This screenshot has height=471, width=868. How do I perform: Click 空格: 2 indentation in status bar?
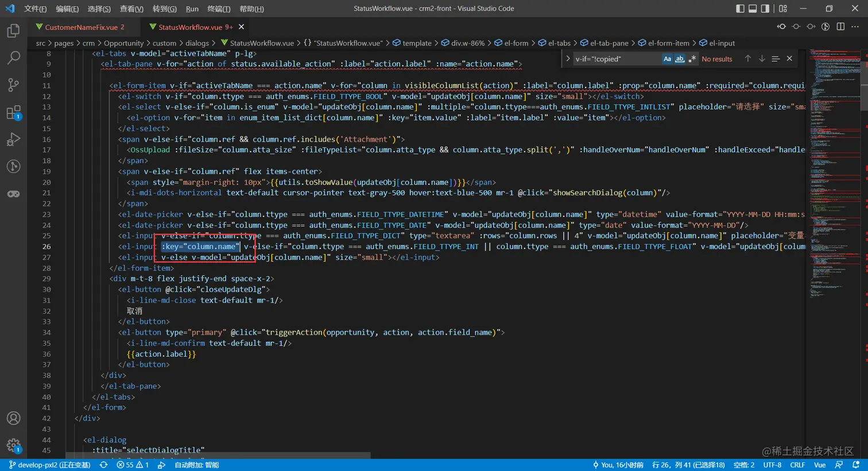coord(744,465)
